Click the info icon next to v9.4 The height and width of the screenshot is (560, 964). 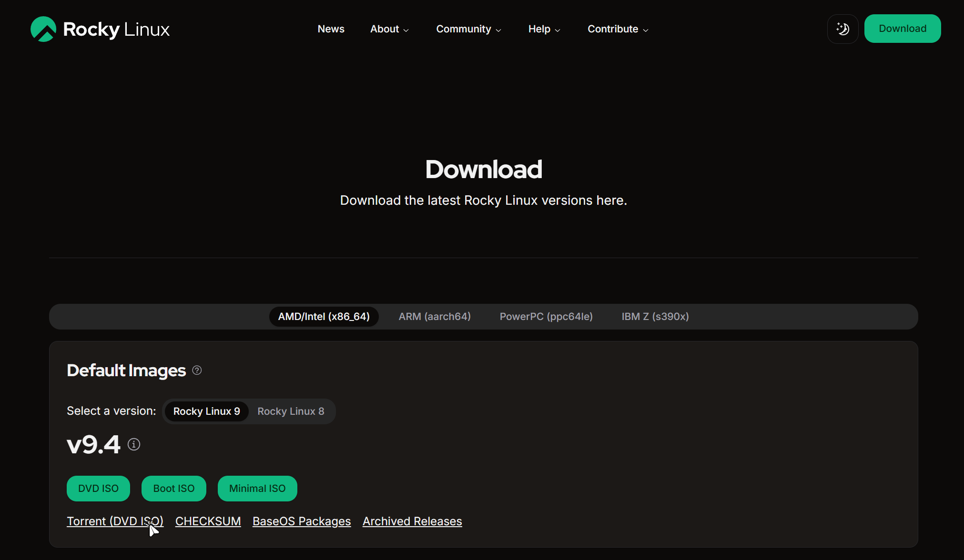134,444
